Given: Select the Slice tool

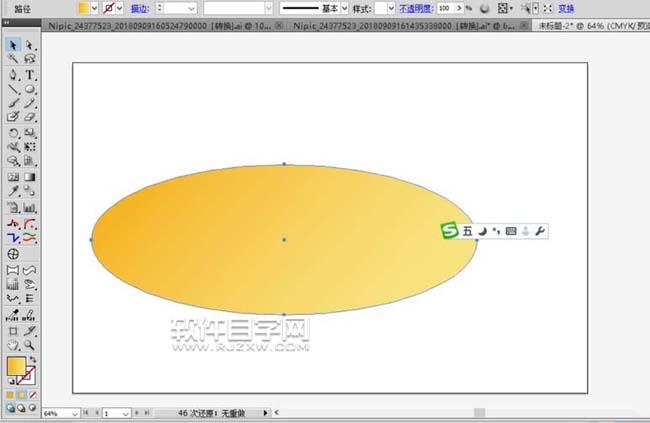Looking at the screenshot, I should point(29,331).
